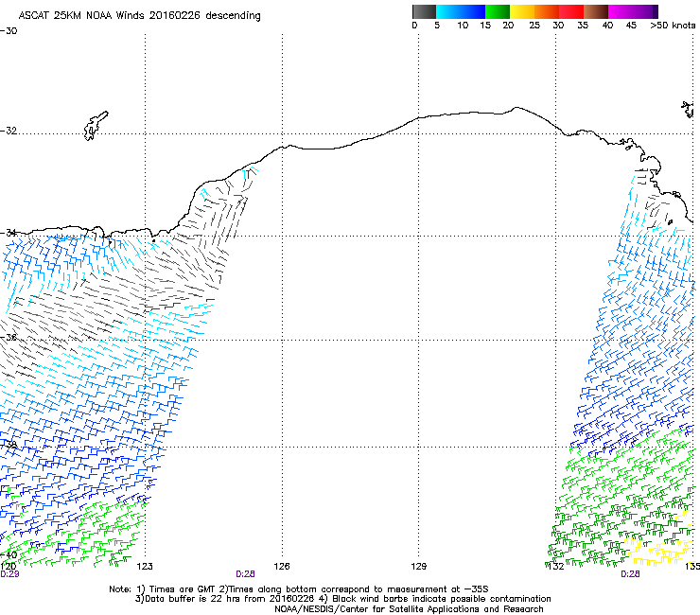Click the legend tick label '25'
700x615 pixels.
[534, 26]
